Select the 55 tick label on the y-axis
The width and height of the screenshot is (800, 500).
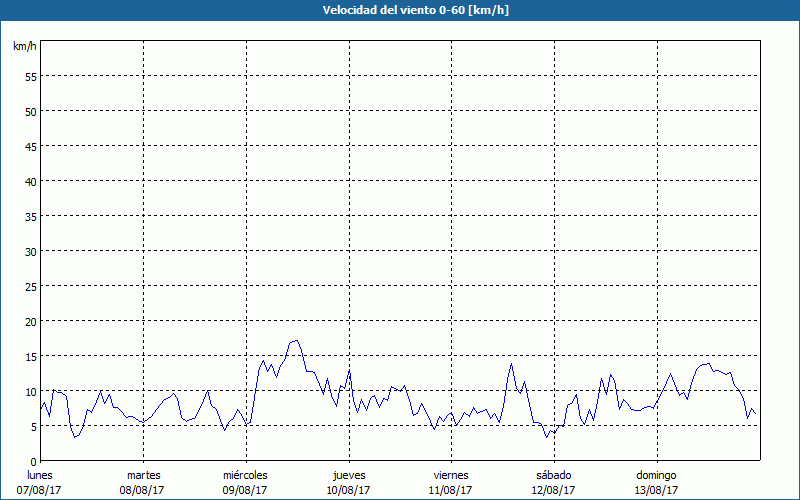30,76
